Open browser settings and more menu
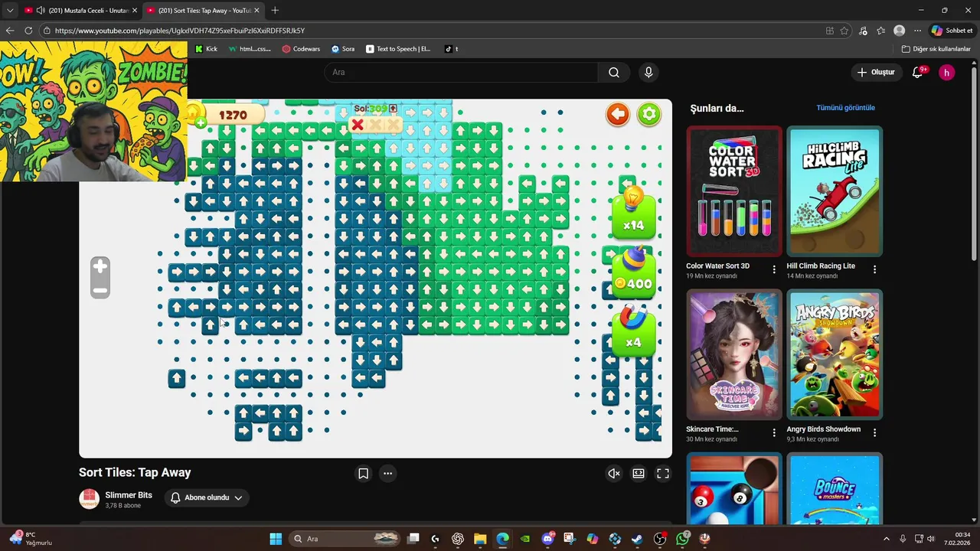 pyautogui.click(x=917, y=31)
